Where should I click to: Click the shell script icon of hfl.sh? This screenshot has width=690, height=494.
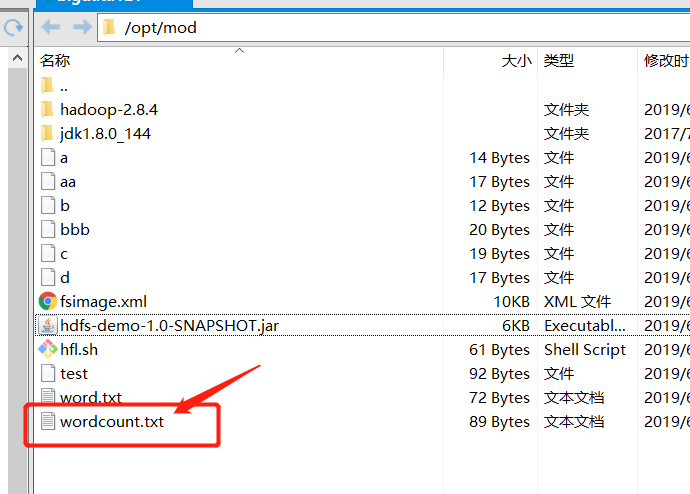48,349
